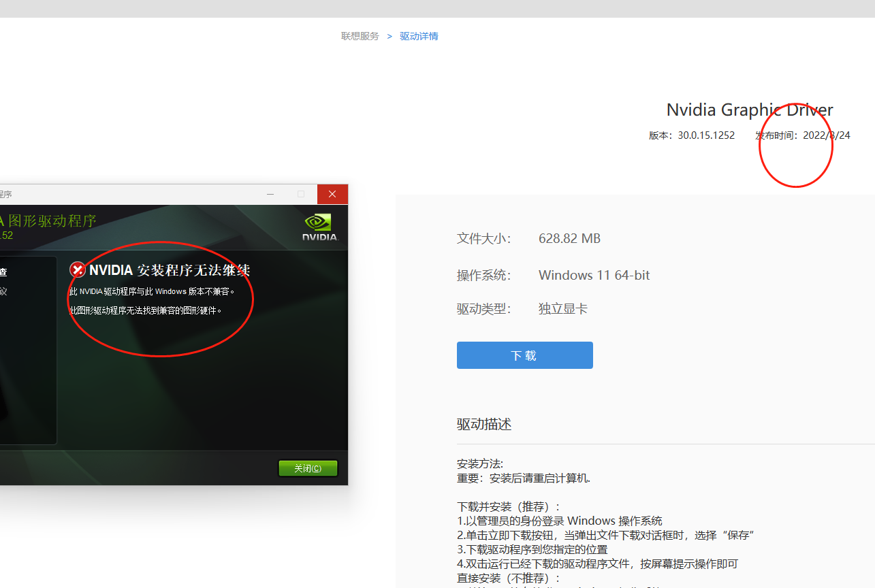Click the 驱动描述 section heading
The image size is (875, 588).
[484, 424]
